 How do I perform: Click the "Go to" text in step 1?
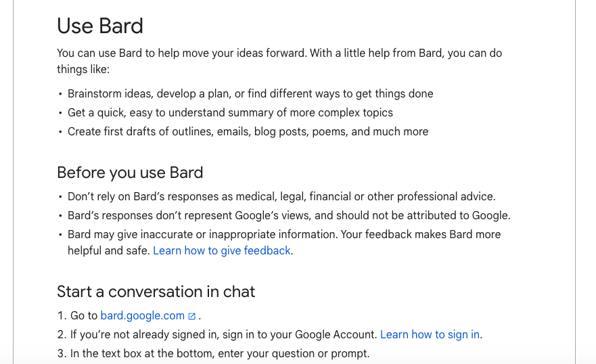[85, 315]
